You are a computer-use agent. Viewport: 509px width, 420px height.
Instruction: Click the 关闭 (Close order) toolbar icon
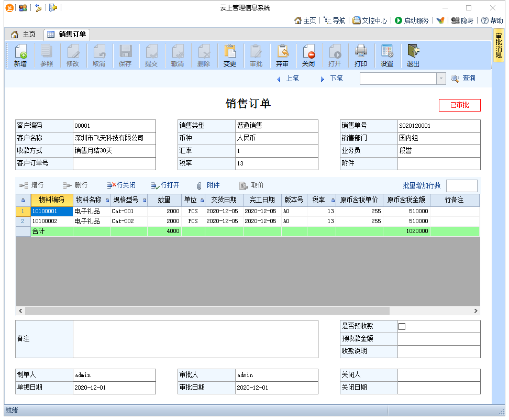coord(308,56)
